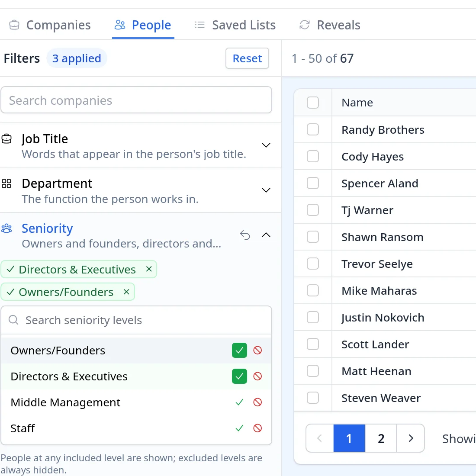
Task: Include Middle Management seniority level
Action: (x=240, y=402)
